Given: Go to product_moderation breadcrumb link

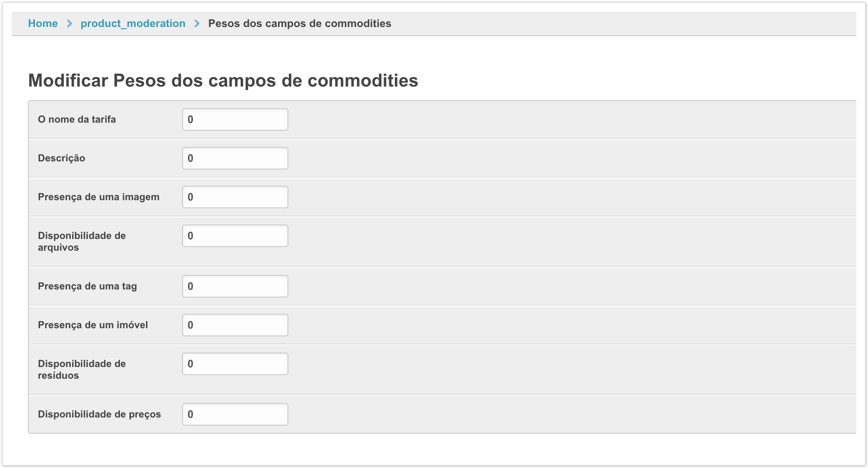Looking at the screenshot, I should [x=133, y=23].
